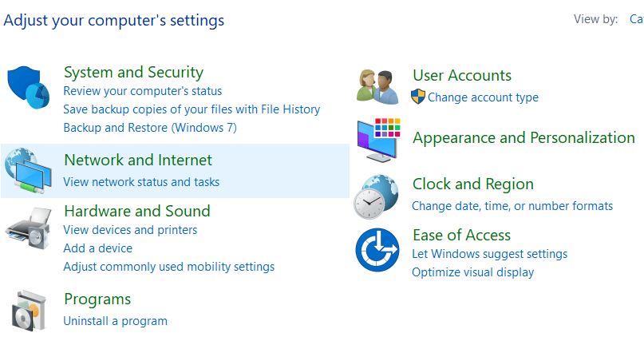Open the View by category dropdown
This screenshot has height=337, width=644.
coord(636,19)
